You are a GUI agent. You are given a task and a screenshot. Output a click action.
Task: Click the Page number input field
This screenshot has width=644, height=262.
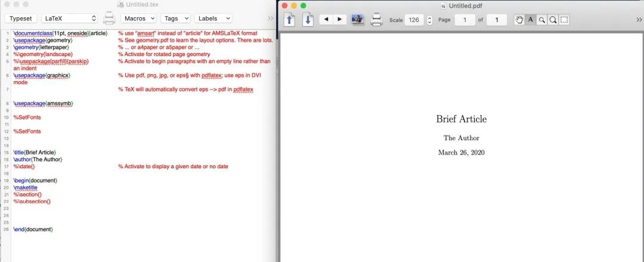click(x=465, y=20)
